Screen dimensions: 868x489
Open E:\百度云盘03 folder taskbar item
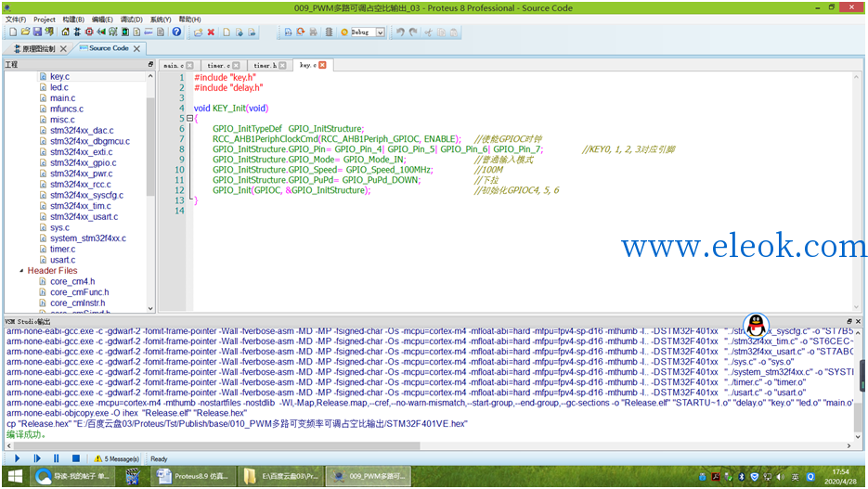[x=281, y=476]
